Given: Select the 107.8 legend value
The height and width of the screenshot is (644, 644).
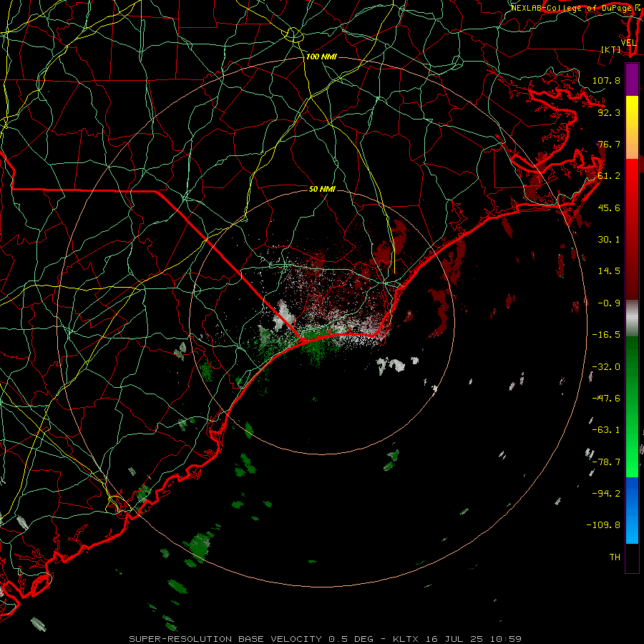Looking at the screenshot, I should click(606, 80).
